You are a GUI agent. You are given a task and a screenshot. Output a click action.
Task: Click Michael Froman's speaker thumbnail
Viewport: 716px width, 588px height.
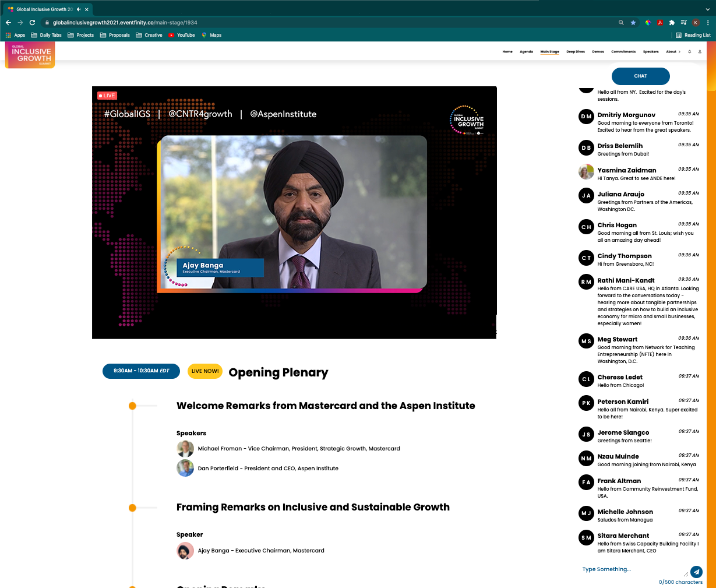(185, 449)
